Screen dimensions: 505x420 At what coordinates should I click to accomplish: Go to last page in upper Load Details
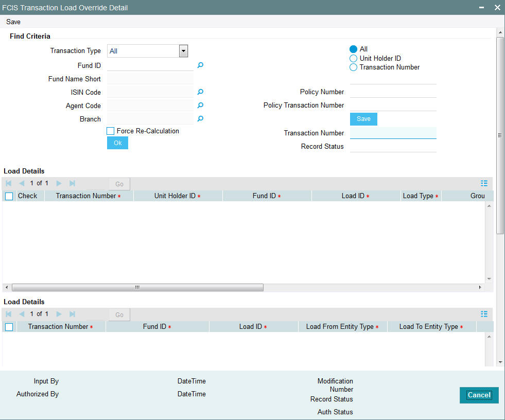[72, 183]
